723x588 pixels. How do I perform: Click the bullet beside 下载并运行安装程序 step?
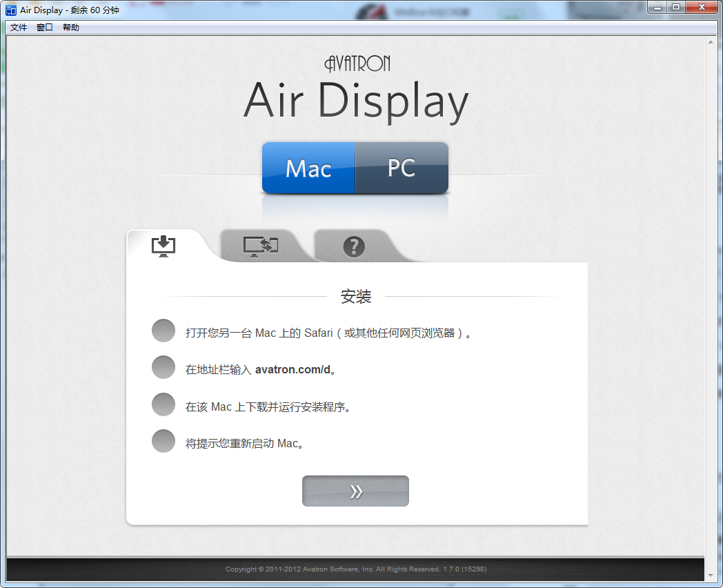[x=164, y=405]
